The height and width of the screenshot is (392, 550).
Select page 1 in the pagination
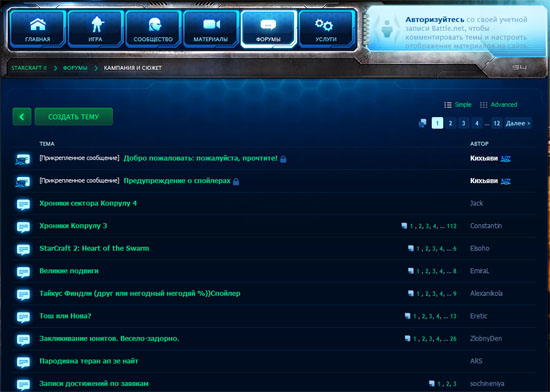pos(437,123)
